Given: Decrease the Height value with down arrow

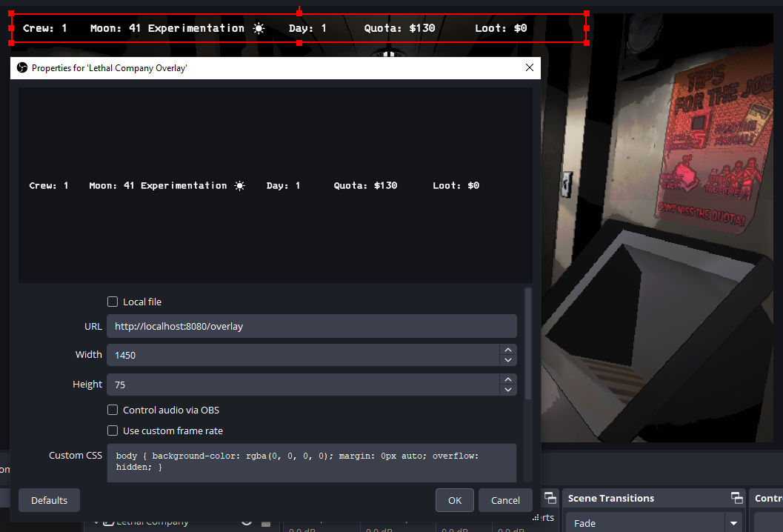Looking at the screenshot, I should point(508,390).
